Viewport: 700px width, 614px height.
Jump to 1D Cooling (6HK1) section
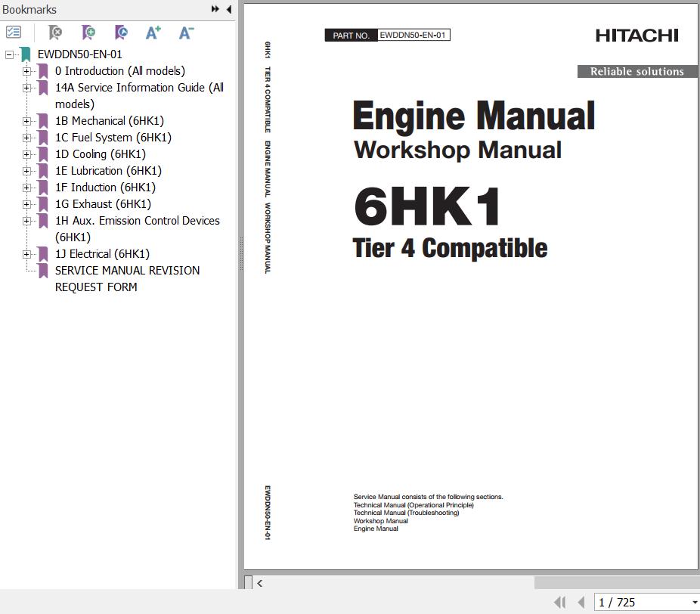(101, 154)
